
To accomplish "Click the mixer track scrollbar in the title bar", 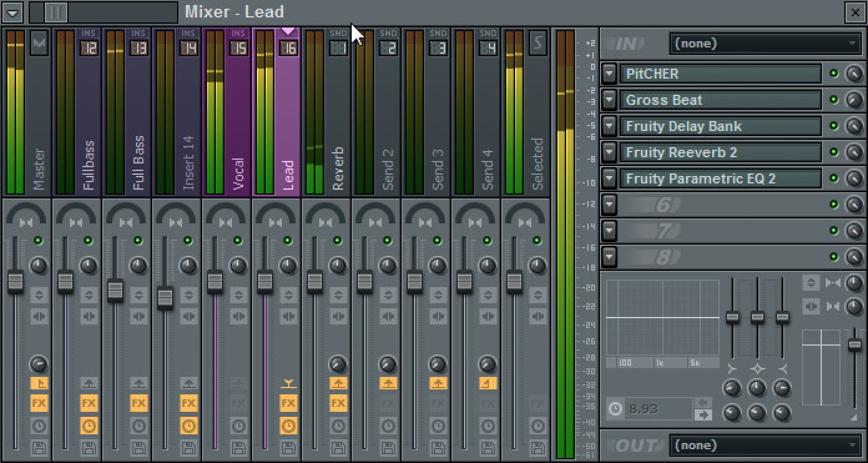I will coord(104,12).
